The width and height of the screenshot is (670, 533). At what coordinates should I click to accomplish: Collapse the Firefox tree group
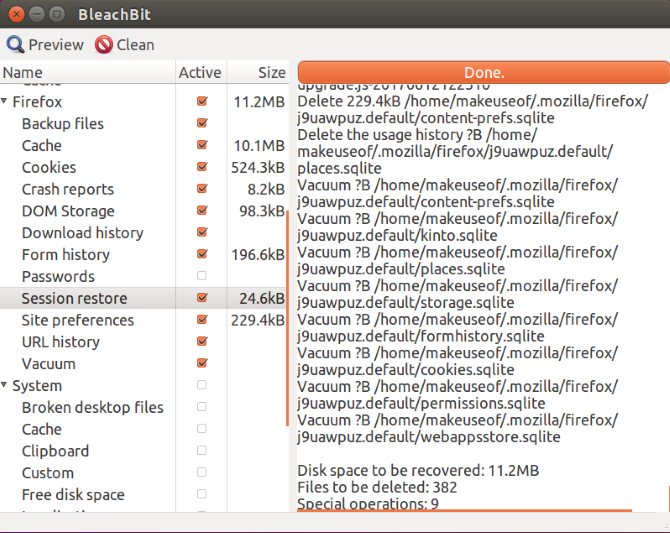click(6, 102)
